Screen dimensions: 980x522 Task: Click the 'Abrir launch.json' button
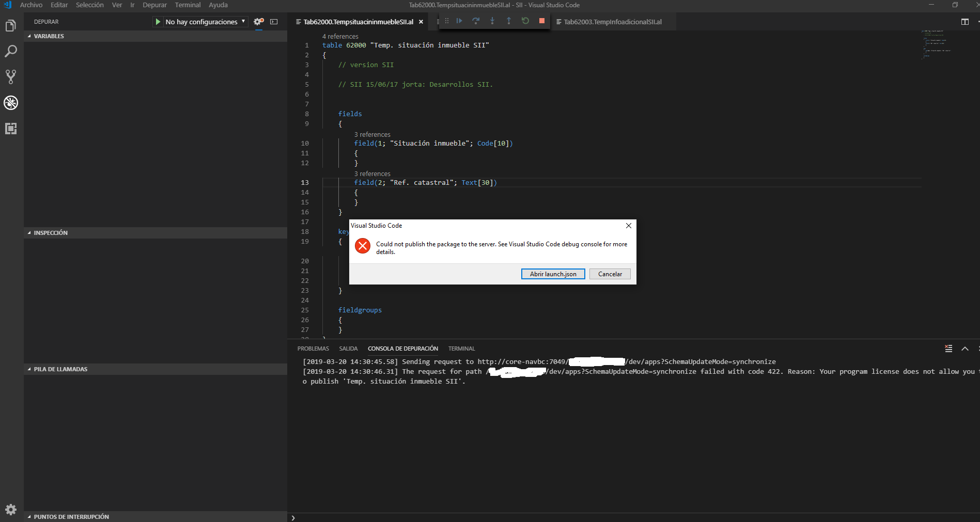553,274
